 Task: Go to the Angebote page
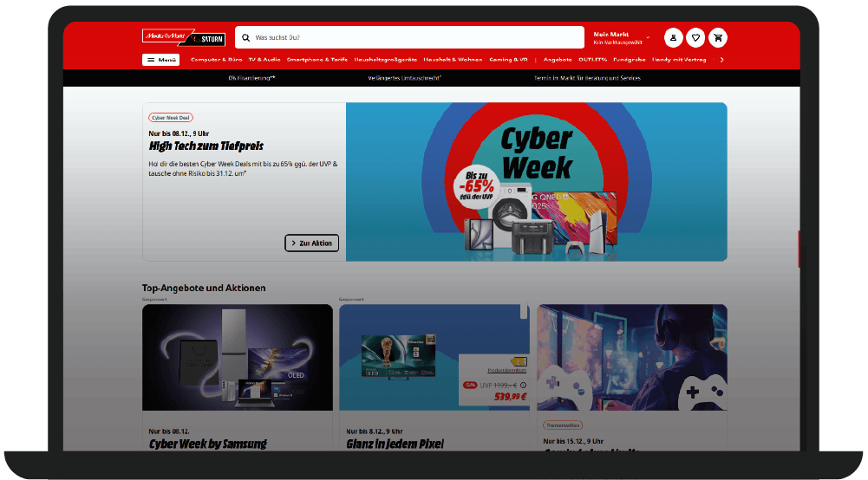[558, 60]
